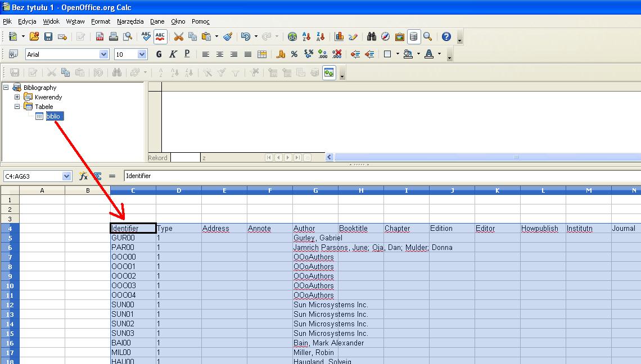This screenshot has height=364, width=641.
Task: Add a decimal place to the number format
Action: click(323, 54)
